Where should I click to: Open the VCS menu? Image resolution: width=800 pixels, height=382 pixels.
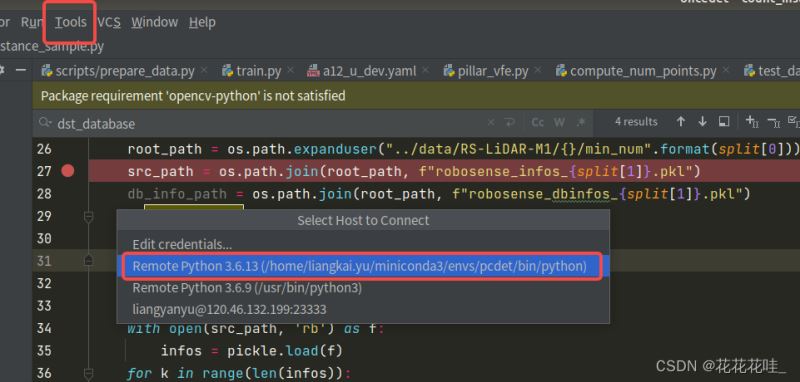pyautogui.click(x=109, y=22)
